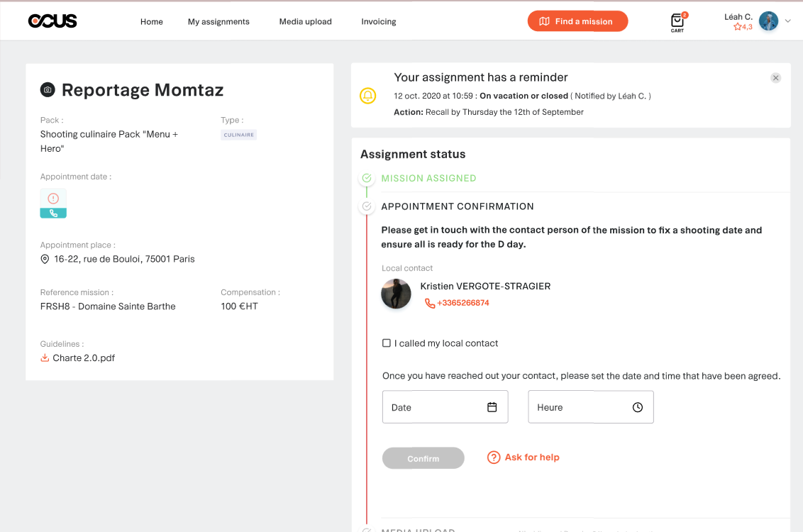Open the clock icon in Heure field
803x532 pixels.
638,407
